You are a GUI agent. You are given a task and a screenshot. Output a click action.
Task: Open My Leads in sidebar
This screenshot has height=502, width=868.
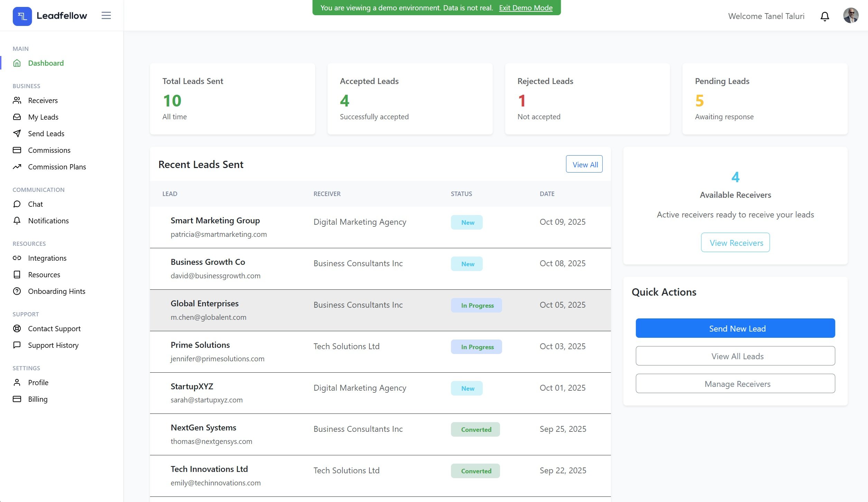point(43,117)
